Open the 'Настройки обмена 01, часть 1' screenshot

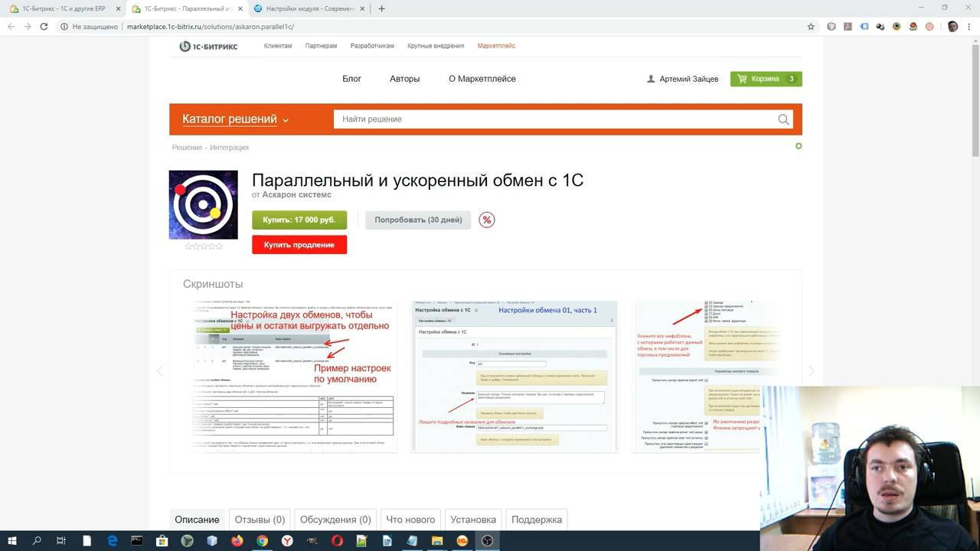click(x=514, y=376)
